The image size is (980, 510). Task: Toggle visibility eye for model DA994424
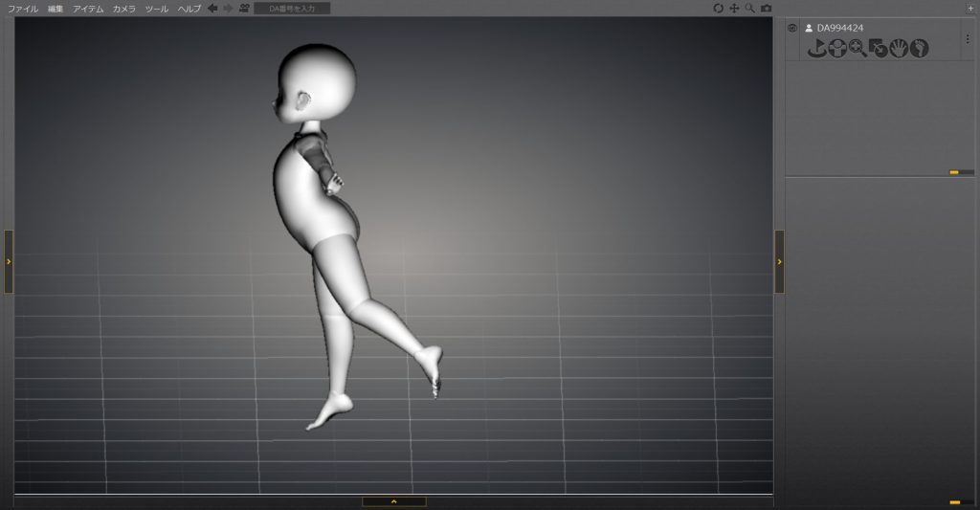pyautogui.click(x=792, y=28)
